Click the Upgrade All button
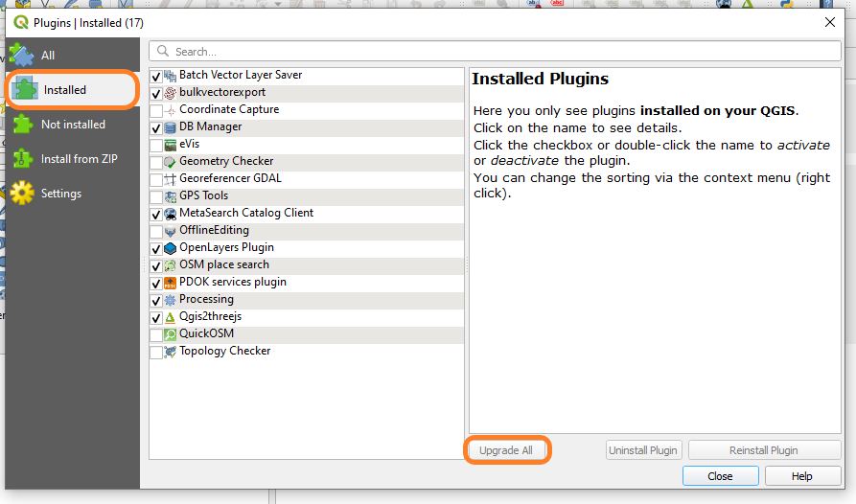The width and height of the screenshot is (856, 504). [506, 450]
